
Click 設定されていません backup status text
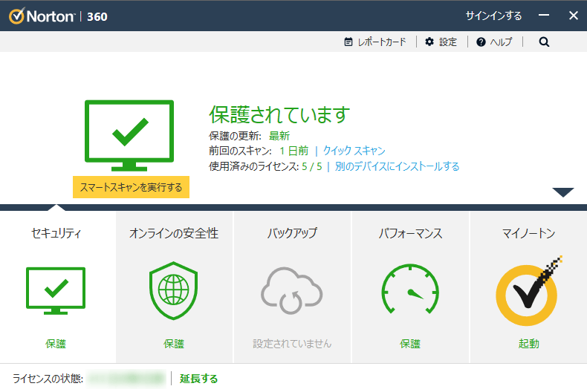[292, 344]
